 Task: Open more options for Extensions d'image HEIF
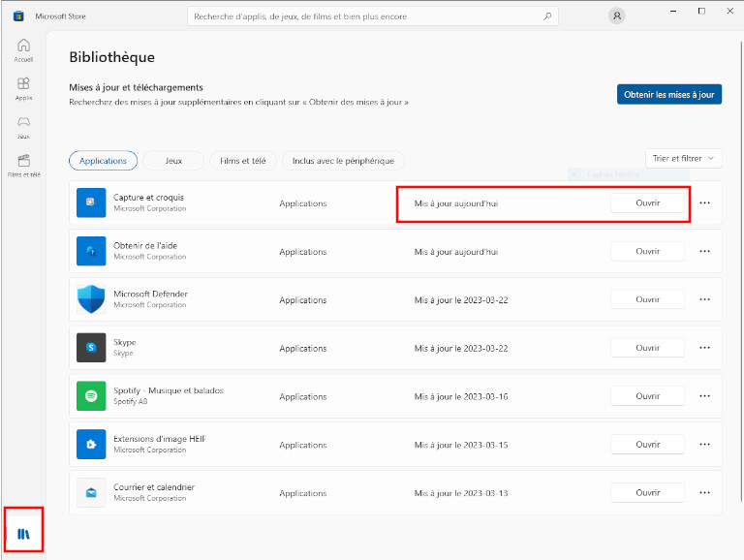(704, 444)
